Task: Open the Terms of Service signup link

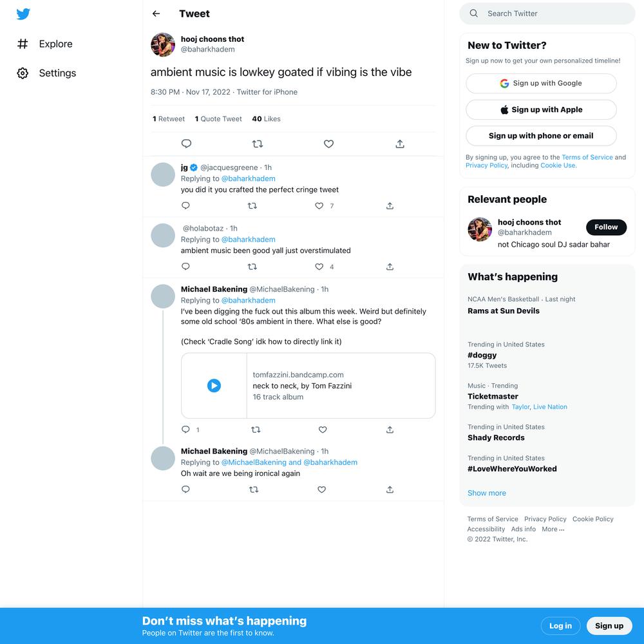Action: click(587, 157)
